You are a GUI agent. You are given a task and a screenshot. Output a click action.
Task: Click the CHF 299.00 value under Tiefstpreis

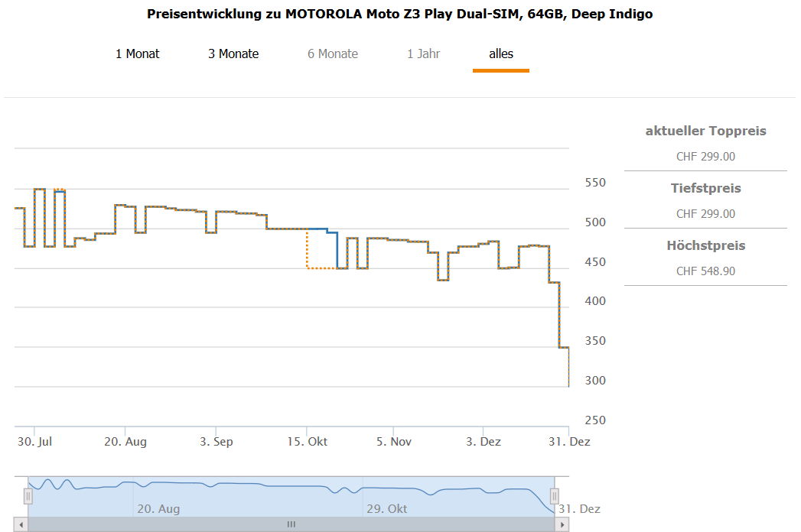click(705, 214)
